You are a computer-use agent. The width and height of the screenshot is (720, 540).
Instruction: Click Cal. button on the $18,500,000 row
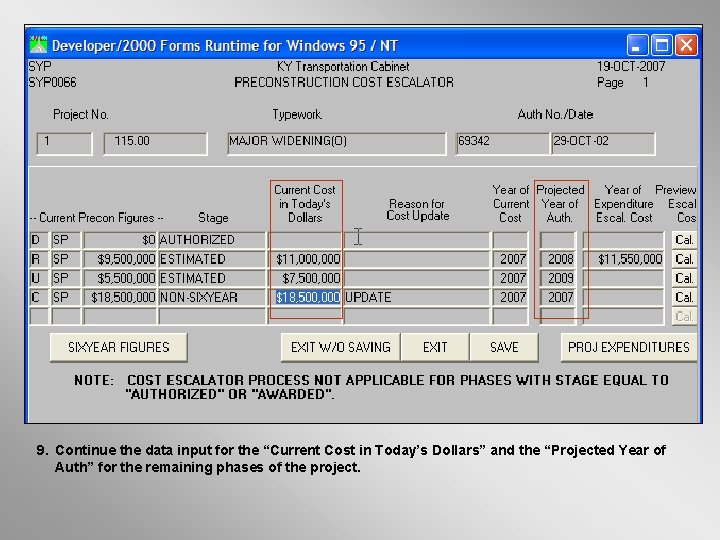[x=684, y=297]
